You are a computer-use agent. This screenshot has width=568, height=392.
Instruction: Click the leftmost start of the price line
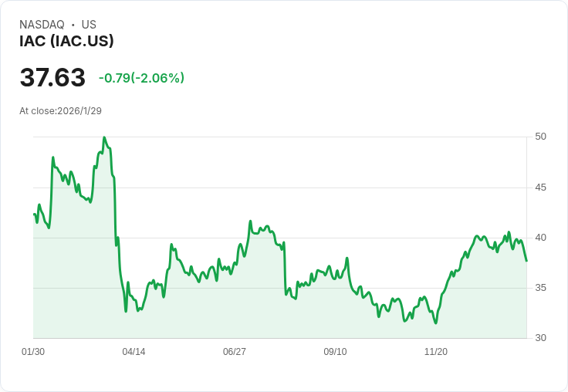(x=34, y=214)
